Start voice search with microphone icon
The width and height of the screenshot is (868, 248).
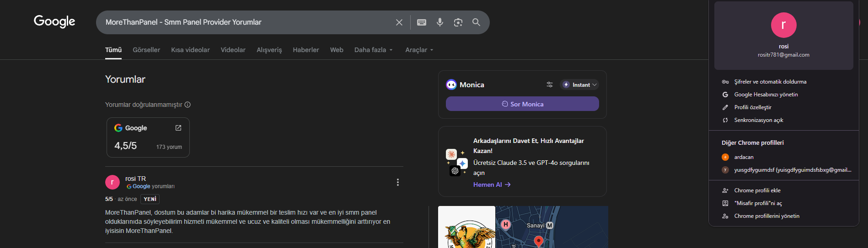[x=440, y=22]
